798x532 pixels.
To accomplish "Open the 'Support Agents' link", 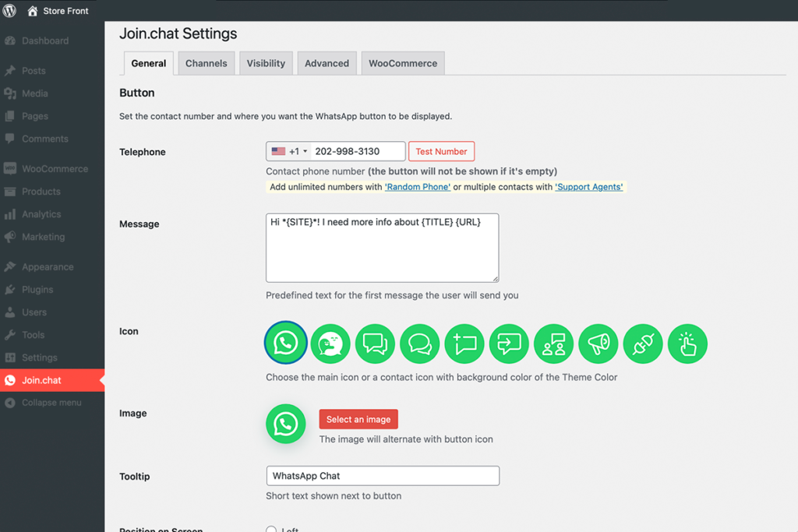I will click(589, 187).
